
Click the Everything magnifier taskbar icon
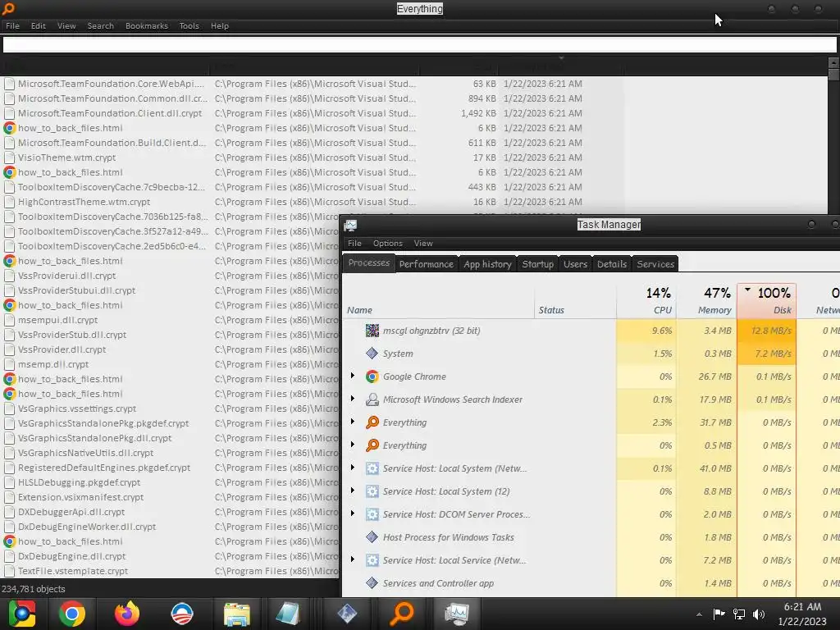(402, 614)
